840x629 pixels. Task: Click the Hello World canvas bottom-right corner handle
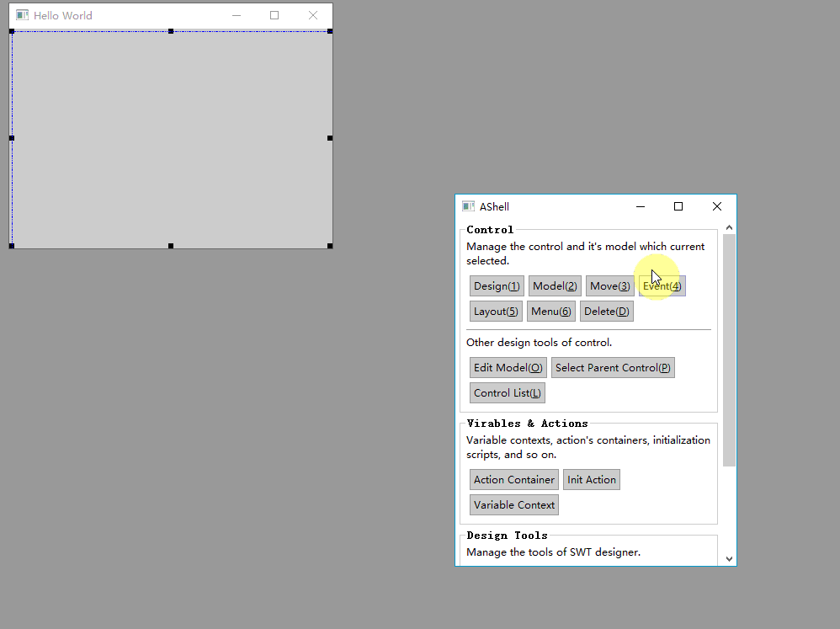click(x=330, y=246)
